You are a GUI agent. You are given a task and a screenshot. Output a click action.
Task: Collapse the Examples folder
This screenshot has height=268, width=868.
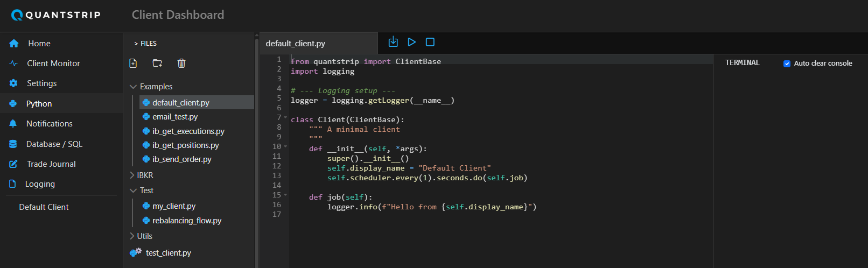click(133, 87)
